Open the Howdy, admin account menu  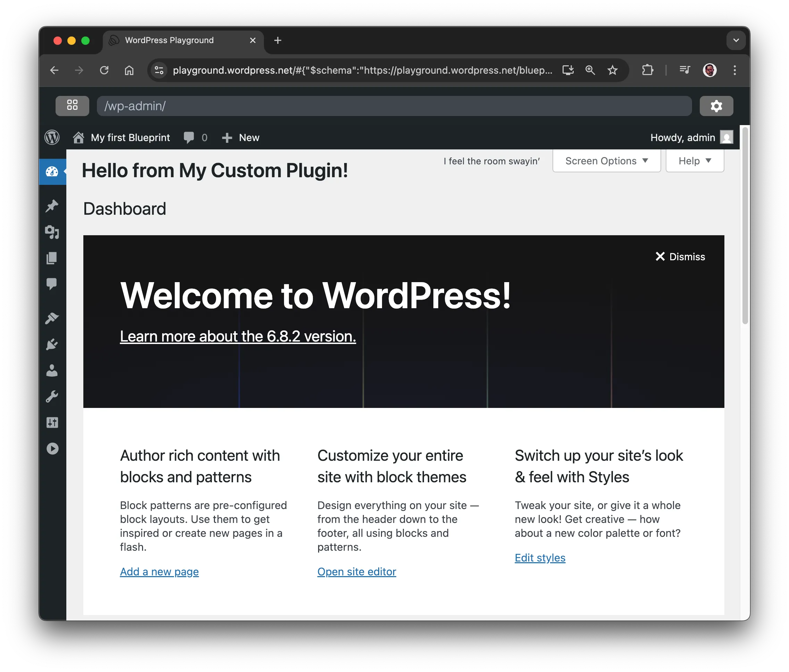point(691,137)
